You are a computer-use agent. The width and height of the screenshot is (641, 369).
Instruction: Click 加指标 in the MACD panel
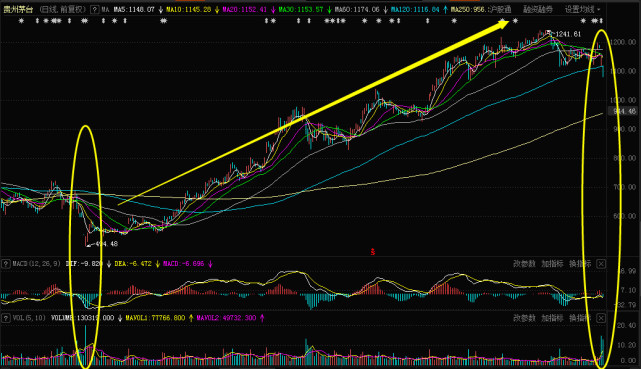(552, 264)
